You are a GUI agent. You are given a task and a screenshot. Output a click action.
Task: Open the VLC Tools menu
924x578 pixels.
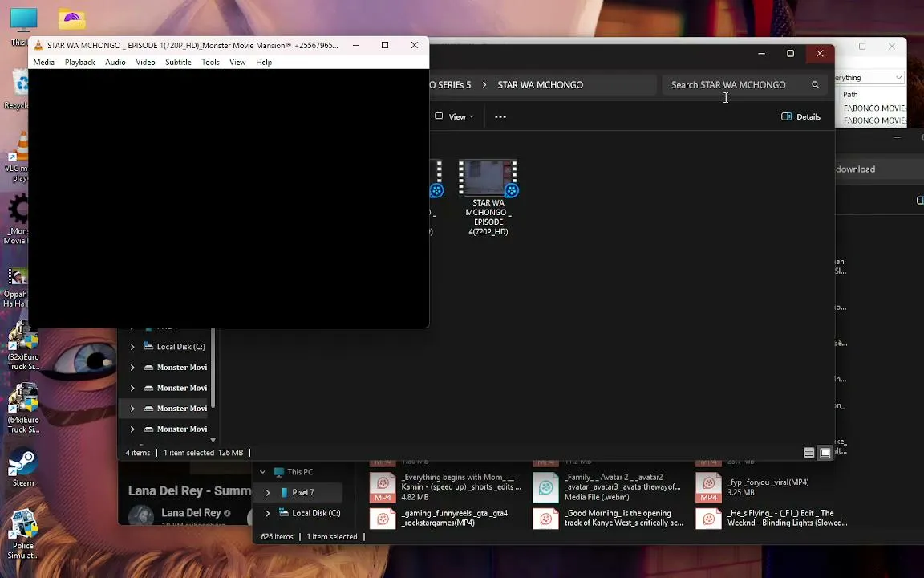pos(210,62)
